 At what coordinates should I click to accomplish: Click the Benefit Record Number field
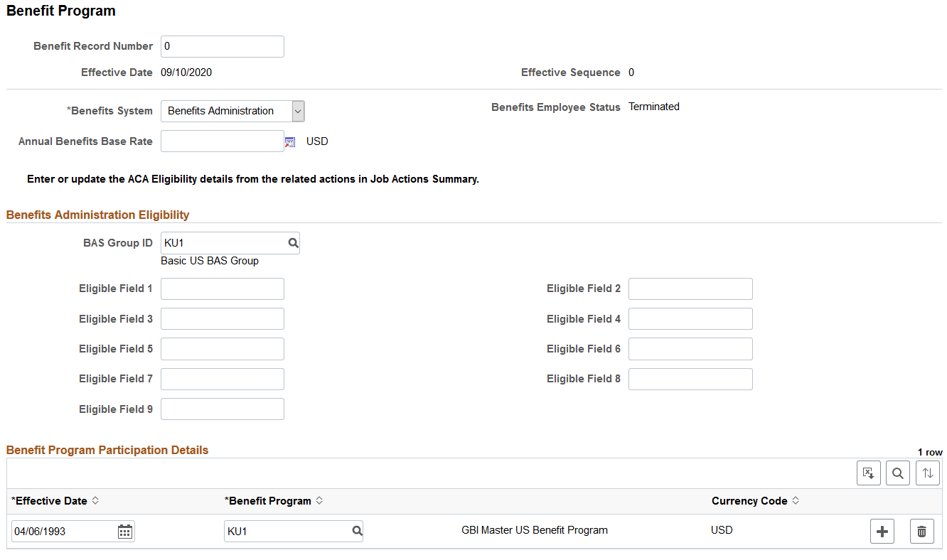(223, 46)
